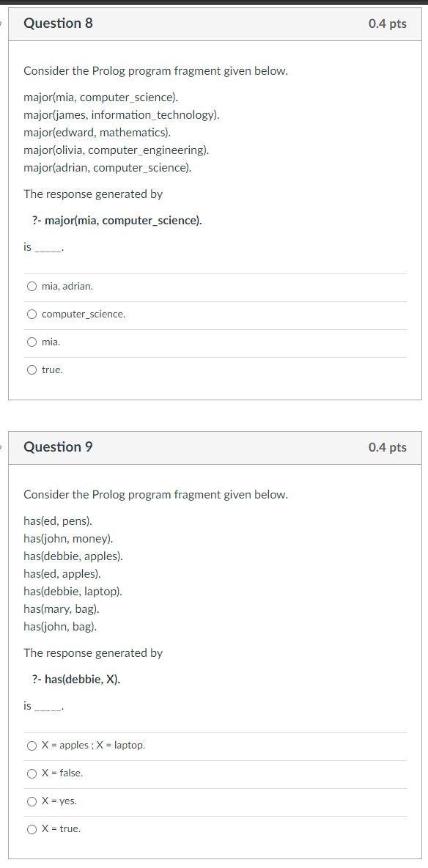
Task: Click the arrow marker beside Question 8
Action: tap(1, 23)
